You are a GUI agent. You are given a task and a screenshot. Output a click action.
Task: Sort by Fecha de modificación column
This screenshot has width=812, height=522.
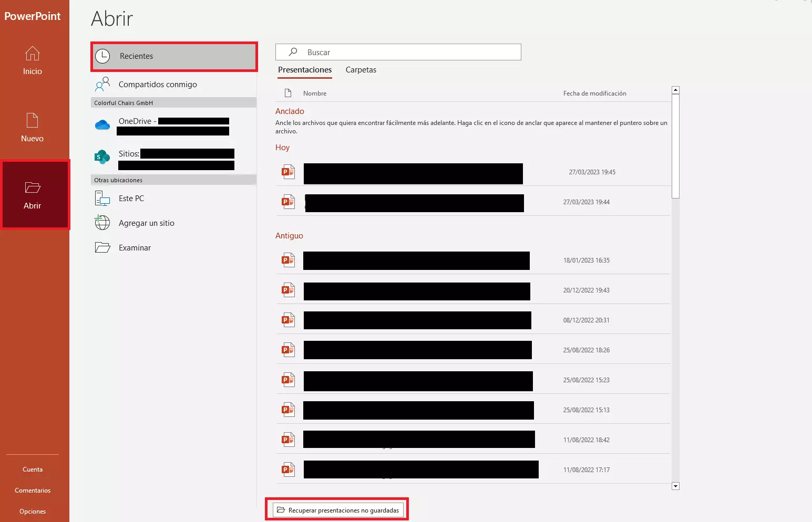tap(594, 93)
